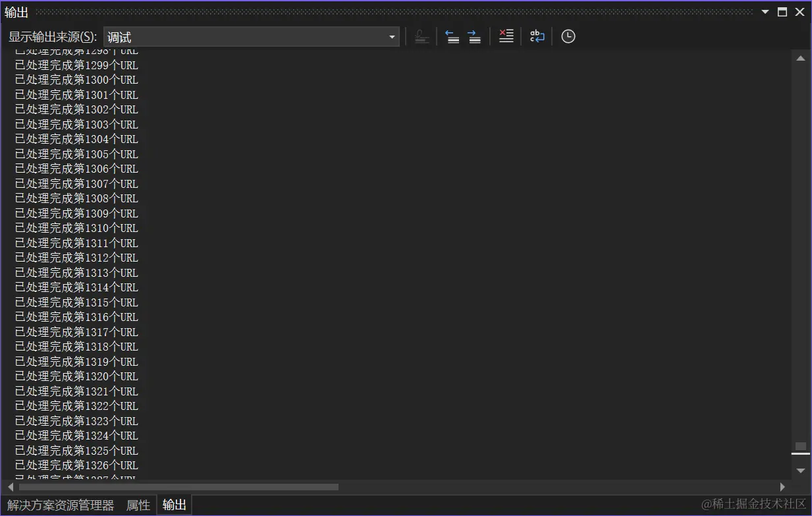This screenshot has width=812, height=516.
Task: Toggle word wrap icon in output toolbar
Action: tap(537, 37)
